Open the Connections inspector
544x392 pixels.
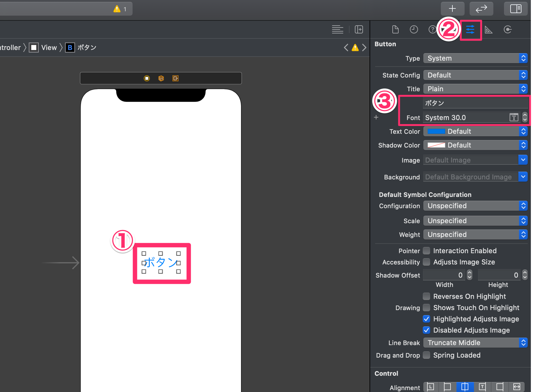point(508,29)
